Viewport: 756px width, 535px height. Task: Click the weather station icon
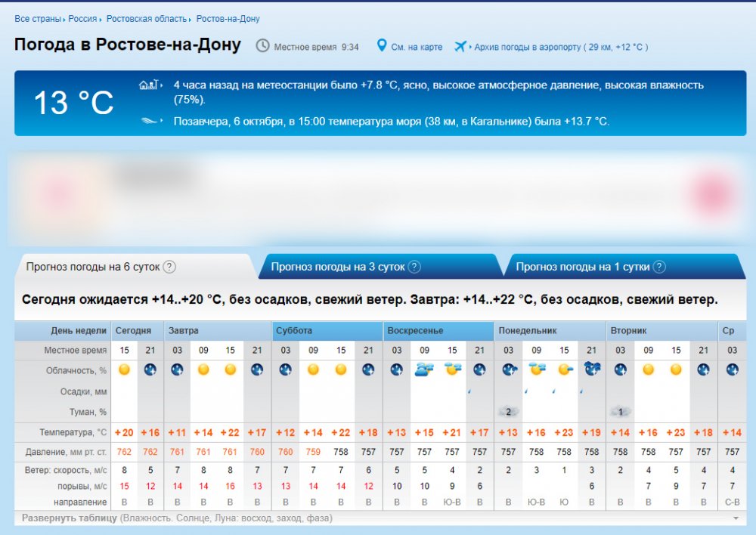click(149, 85)
